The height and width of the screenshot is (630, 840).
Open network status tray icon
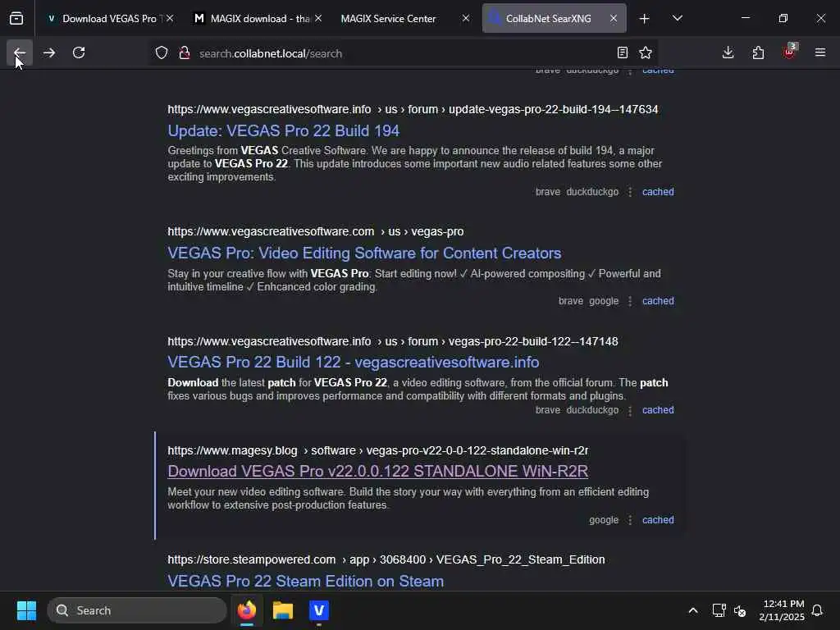pos(719,610)
